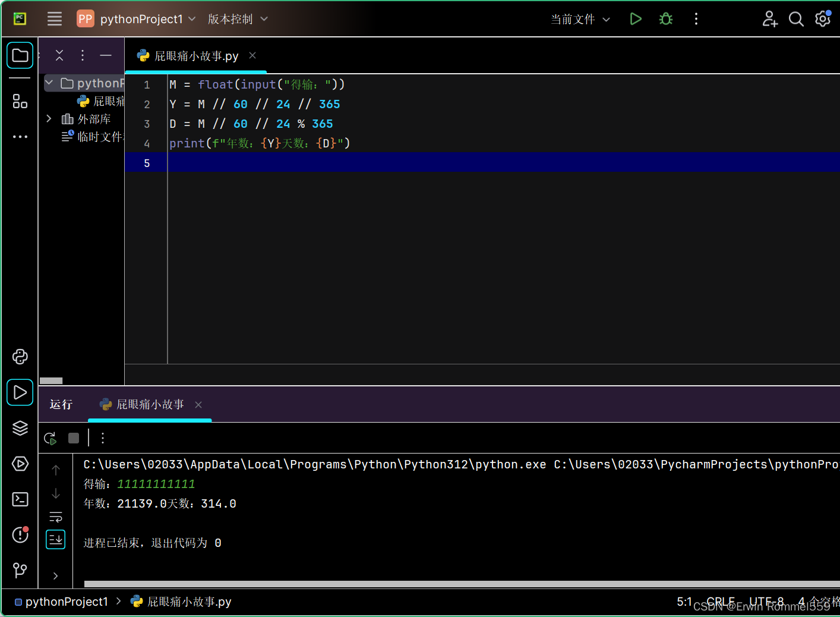Image resolution: width=840 pixels, height=617 pixels.
Task: Click the Stop process icon
Action: point(73,438)
